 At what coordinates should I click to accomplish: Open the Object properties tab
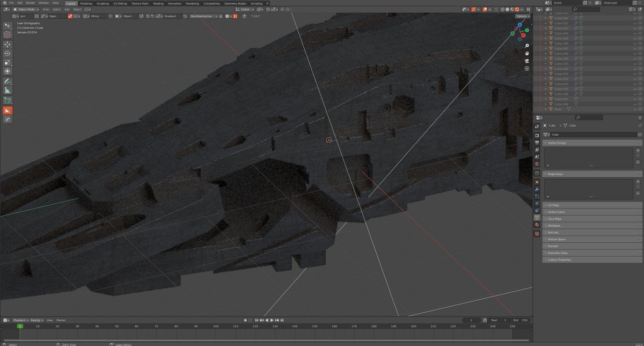537,182
